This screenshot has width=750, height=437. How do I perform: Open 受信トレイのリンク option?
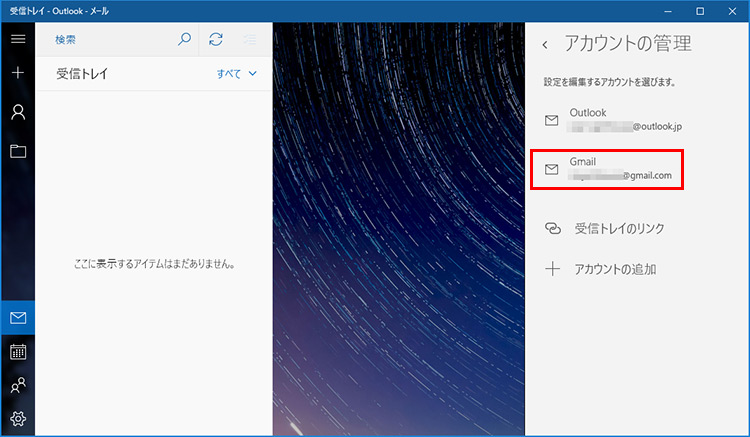tap(618, 229)
